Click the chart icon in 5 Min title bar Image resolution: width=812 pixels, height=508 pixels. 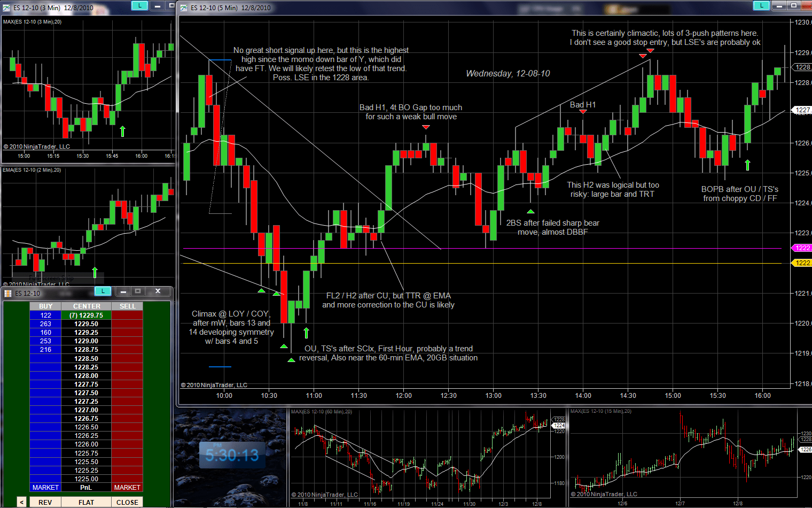184,8
